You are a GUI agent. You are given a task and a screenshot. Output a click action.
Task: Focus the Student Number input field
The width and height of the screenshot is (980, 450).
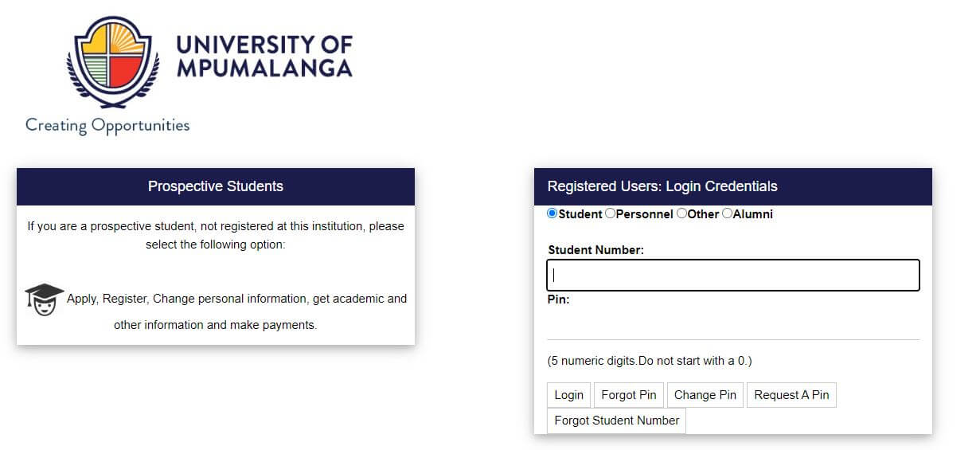coord(732,275)
